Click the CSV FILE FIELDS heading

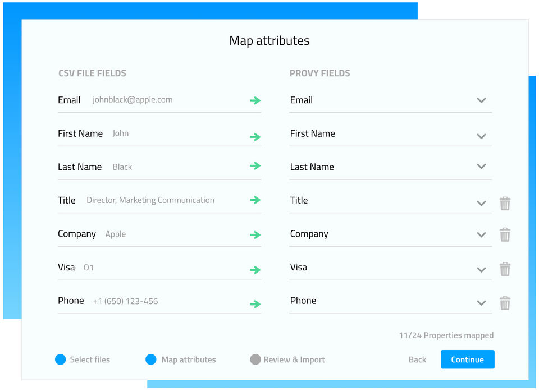tap(92, 73)
